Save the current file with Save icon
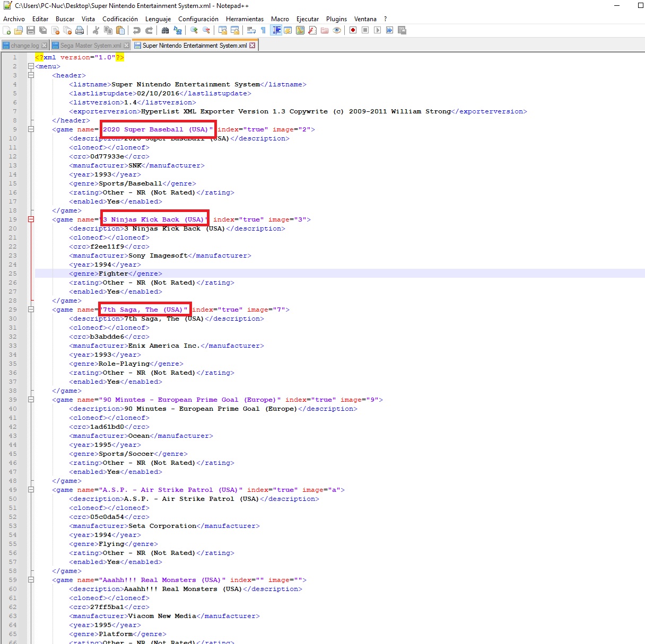The height and width of the screenshot is (644, 645). (x=31, y=30)
